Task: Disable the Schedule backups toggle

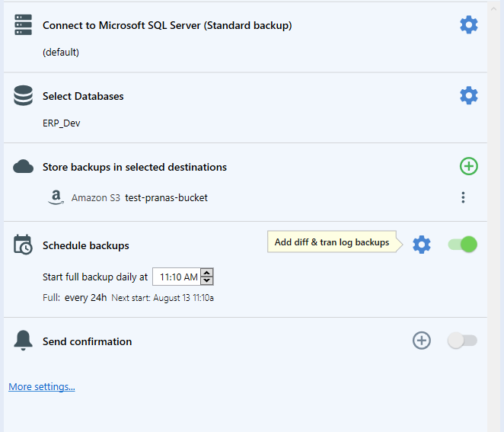Action: [x=463, y=245]
